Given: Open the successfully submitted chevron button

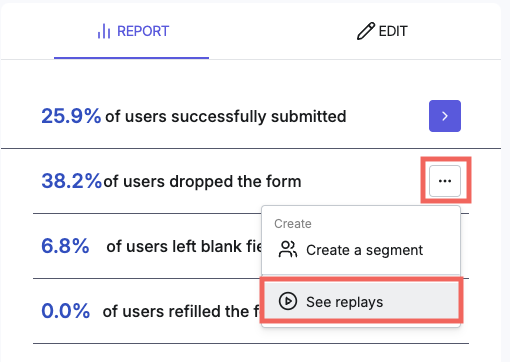Looking at the screenshot, I should (x=445, y=116).
